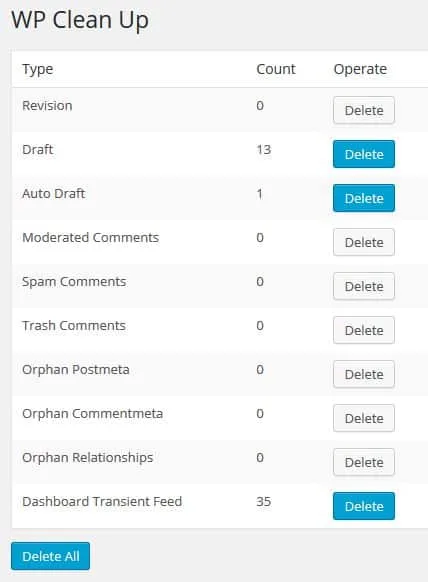Select the Count column header

tap(276, 69)
